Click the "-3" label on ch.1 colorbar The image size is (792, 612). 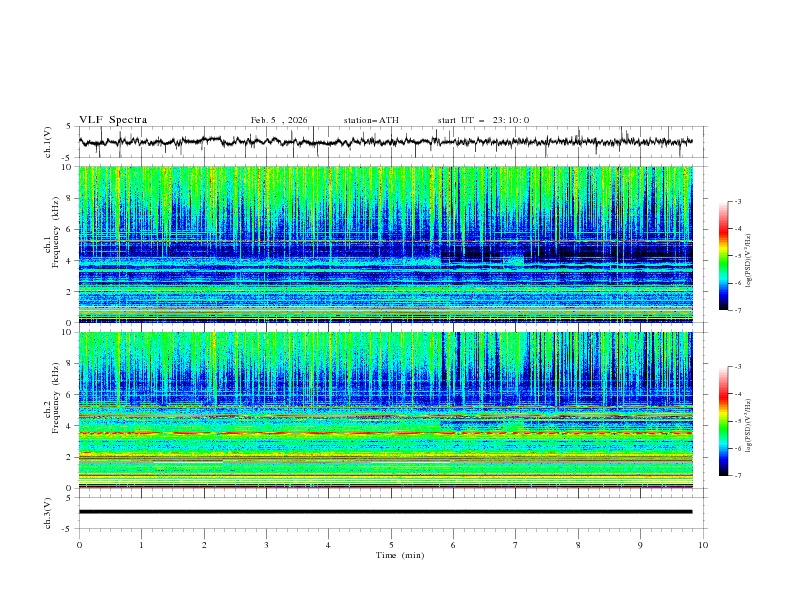pos(738,201)
